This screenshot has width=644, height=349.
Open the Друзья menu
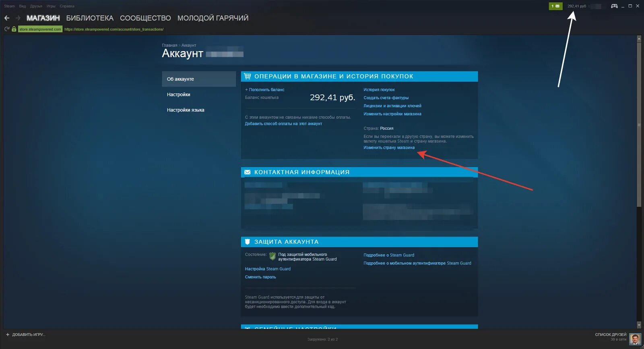pyautogui.click(x=36, y=6)
